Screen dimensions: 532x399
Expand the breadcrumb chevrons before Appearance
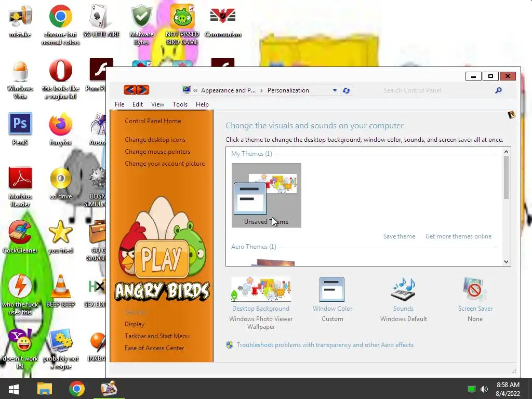pos(195,90)
